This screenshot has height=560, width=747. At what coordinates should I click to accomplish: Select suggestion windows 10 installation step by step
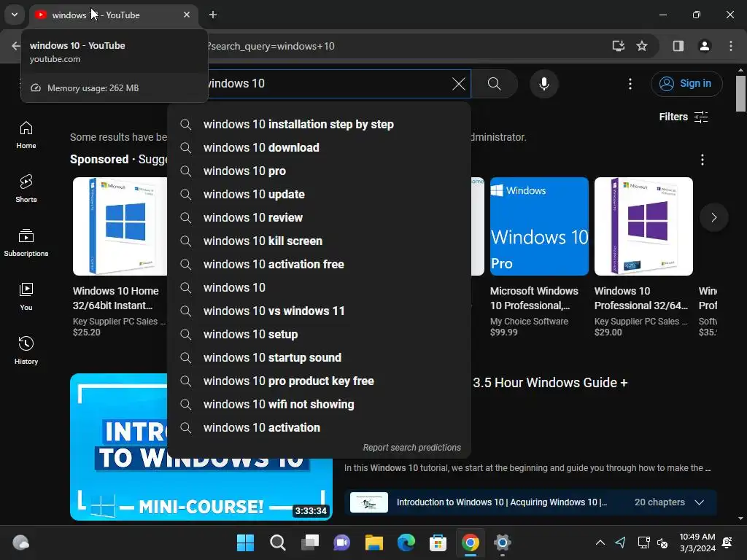click(x=320, y=124)
